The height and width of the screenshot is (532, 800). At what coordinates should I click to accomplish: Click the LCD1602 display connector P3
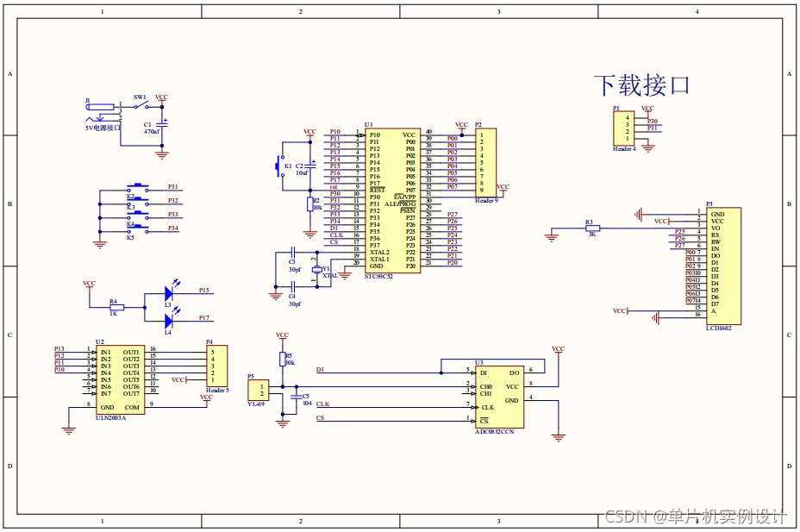pos(723,266)
